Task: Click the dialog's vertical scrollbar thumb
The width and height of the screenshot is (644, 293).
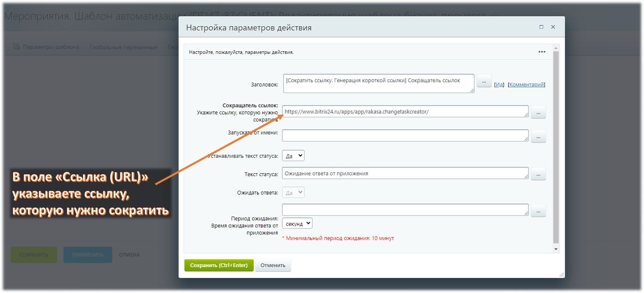Action: [556, 146]
